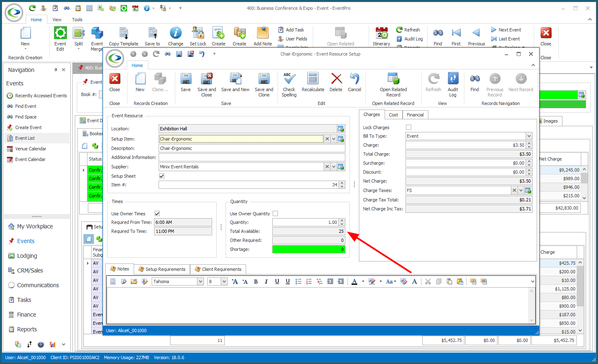Open the Audit Log in resource setup
Viewport: 598px width, 364px height.
[x=453, y=85]
